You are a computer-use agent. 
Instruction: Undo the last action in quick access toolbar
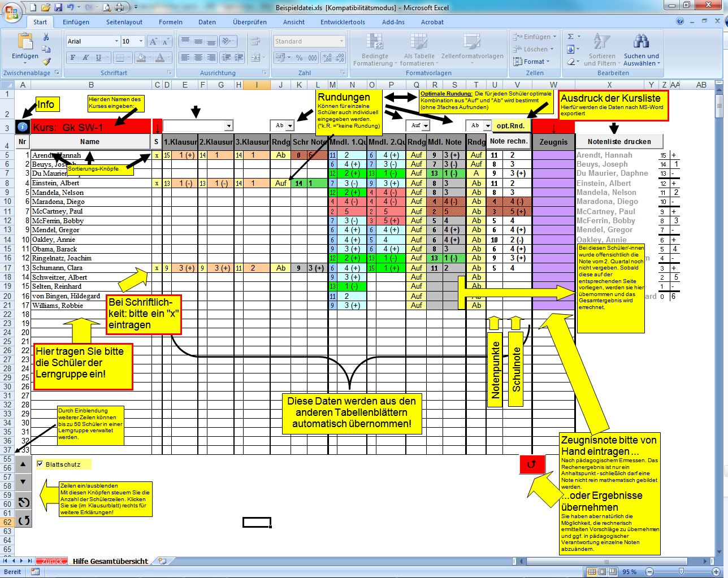(x=70, y=8)
